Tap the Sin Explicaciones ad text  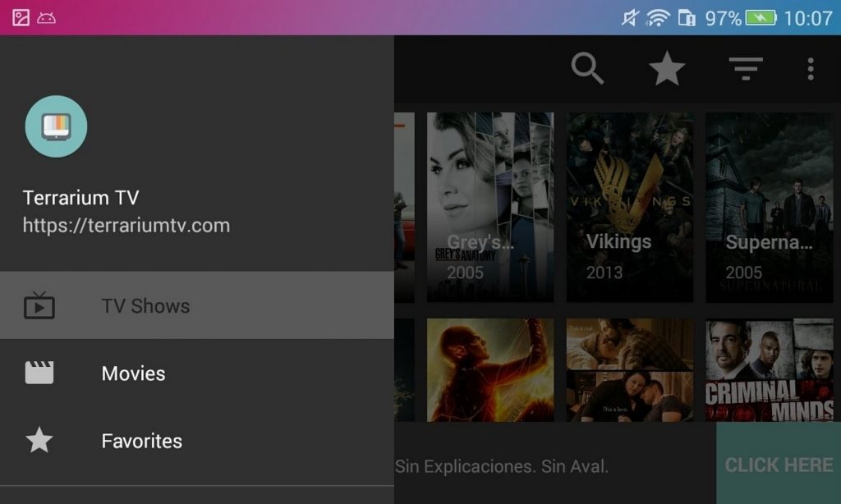[502, 466]
